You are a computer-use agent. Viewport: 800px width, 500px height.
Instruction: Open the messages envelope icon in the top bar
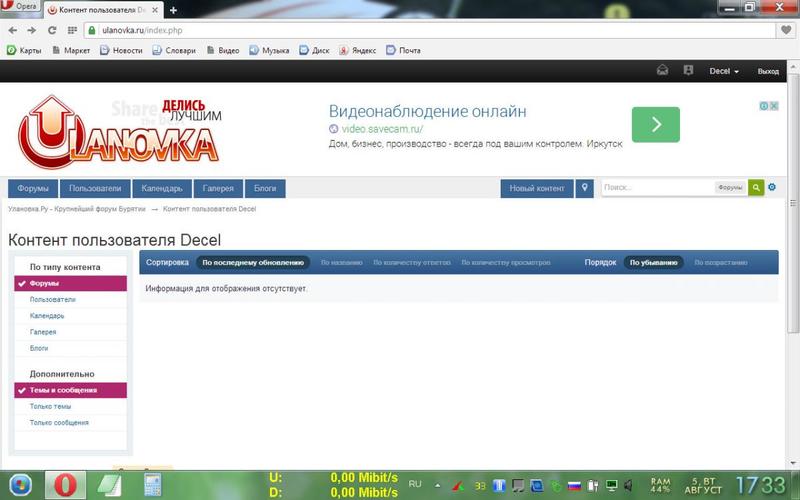pyautogui.click(x=662, y=70)
